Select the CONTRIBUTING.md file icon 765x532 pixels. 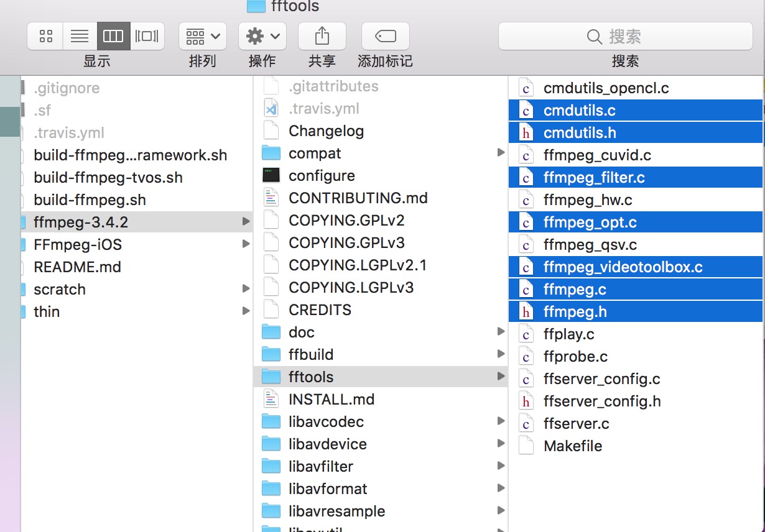271,198
